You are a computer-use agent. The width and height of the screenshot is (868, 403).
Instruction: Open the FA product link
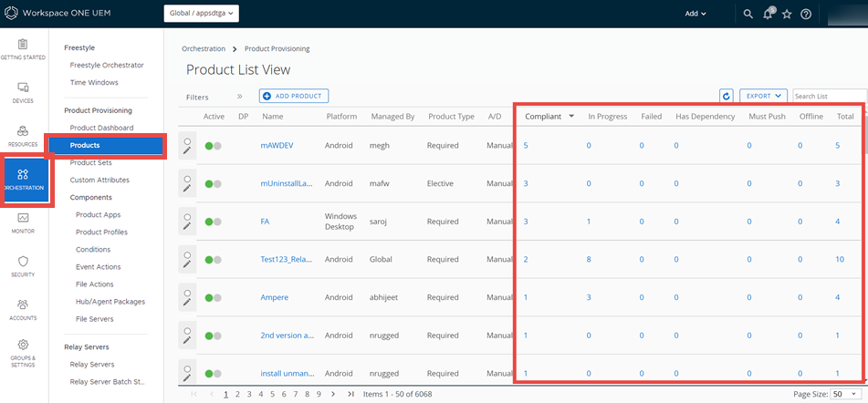266,222
